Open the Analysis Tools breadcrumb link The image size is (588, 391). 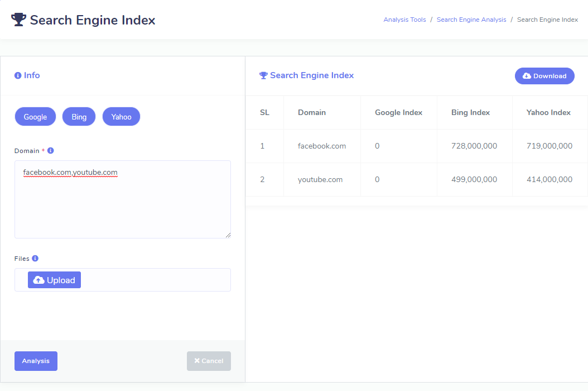pos(404,20)
